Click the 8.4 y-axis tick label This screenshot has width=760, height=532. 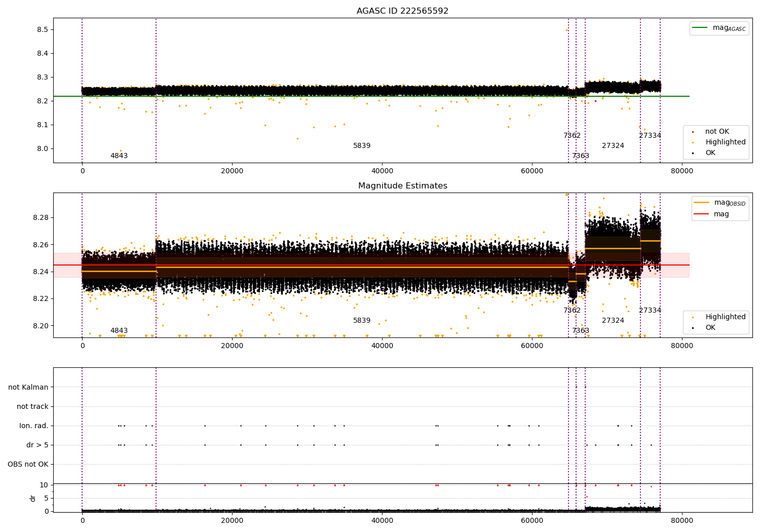coord(42,54)
